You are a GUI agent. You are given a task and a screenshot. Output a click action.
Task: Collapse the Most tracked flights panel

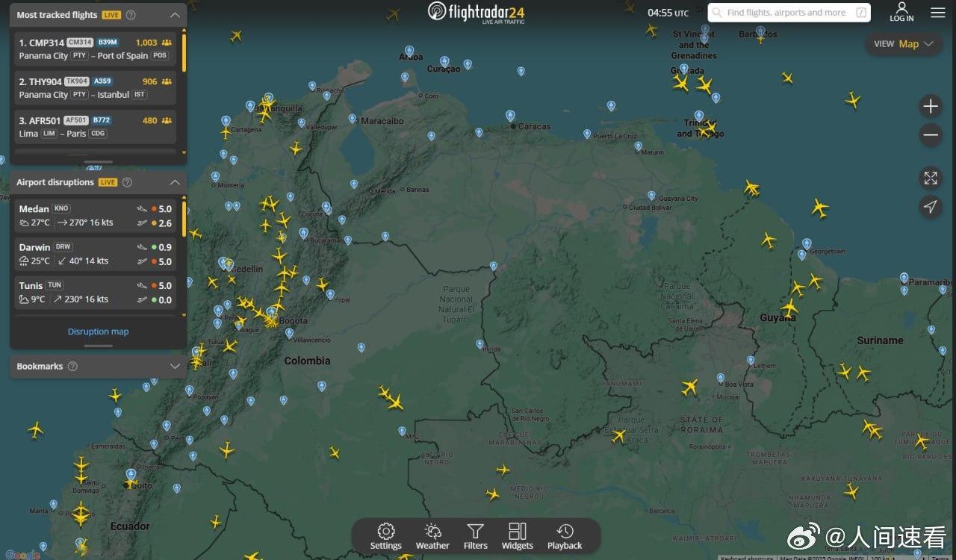175,13
